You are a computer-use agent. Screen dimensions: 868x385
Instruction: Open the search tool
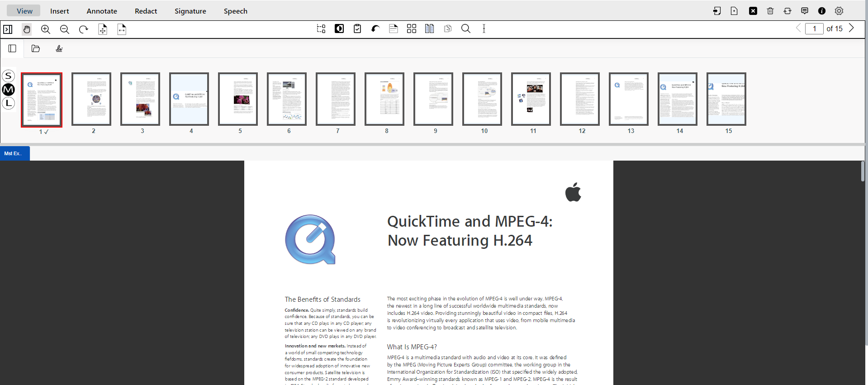click(x=466, y=29)
